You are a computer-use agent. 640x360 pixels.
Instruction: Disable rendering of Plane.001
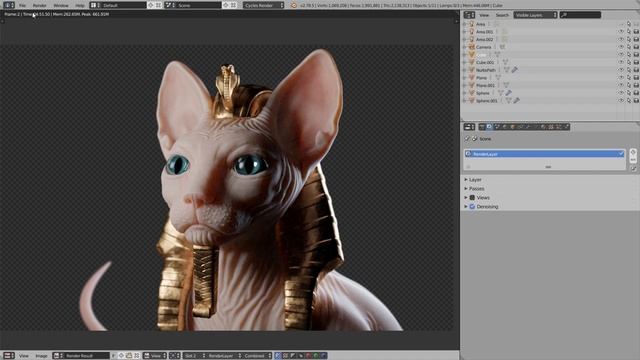click(x=636, y=85)
